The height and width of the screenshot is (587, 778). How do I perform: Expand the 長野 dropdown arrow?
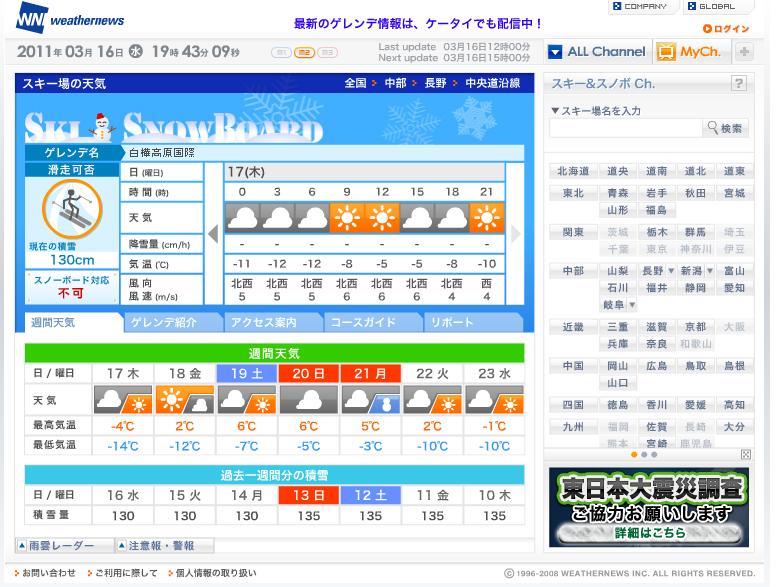[x=671, y=271]
